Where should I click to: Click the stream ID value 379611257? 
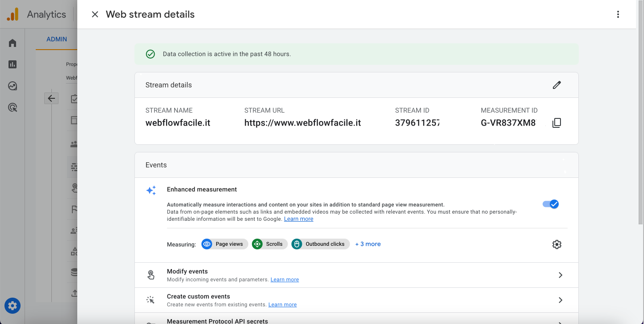(x=417, y=123)
